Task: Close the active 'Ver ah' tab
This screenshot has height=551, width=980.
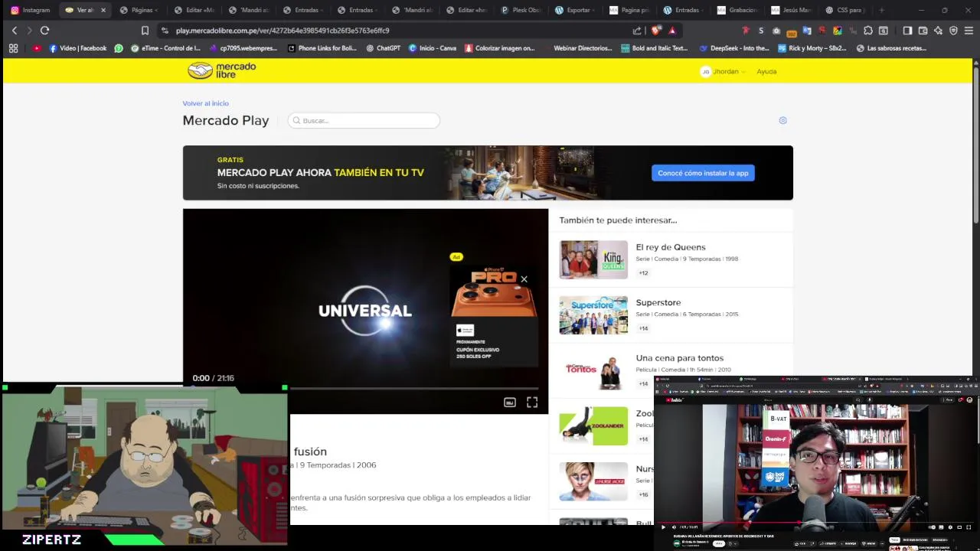Action: (103, 10)
